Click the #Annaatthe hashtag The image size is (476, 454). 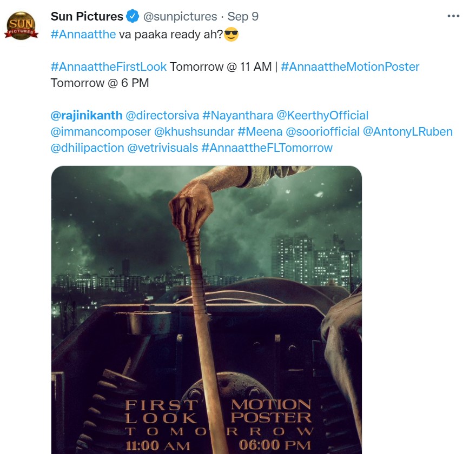(83, 34)
